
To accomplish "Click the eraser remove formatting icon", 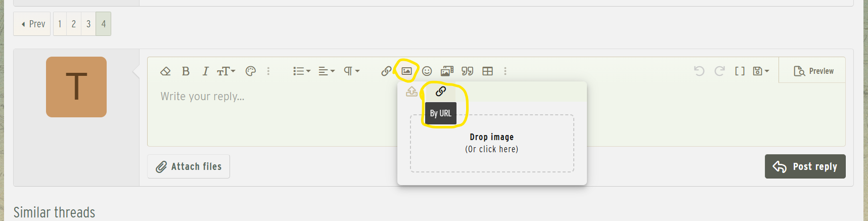I will (165, 71).
